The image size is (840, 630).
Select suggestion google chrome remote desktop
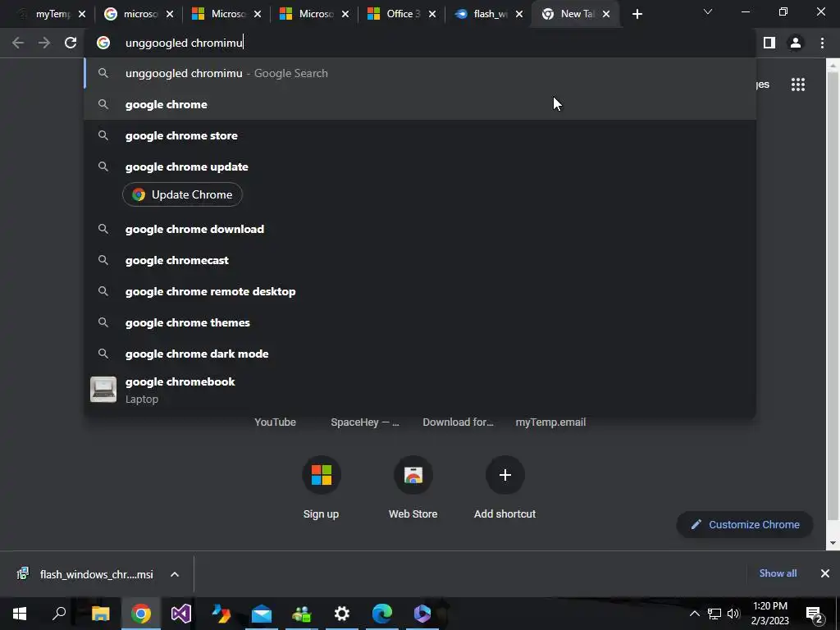(x=420, y=291)
